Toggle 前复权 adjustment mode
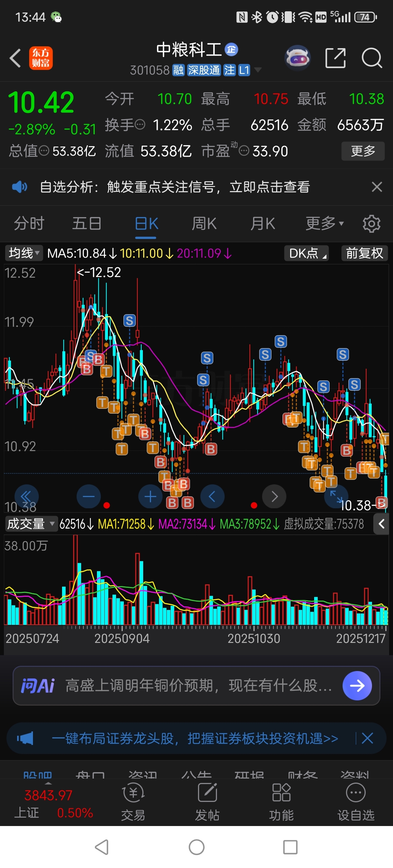The image size is (393, 868). [x=365, y=253]
